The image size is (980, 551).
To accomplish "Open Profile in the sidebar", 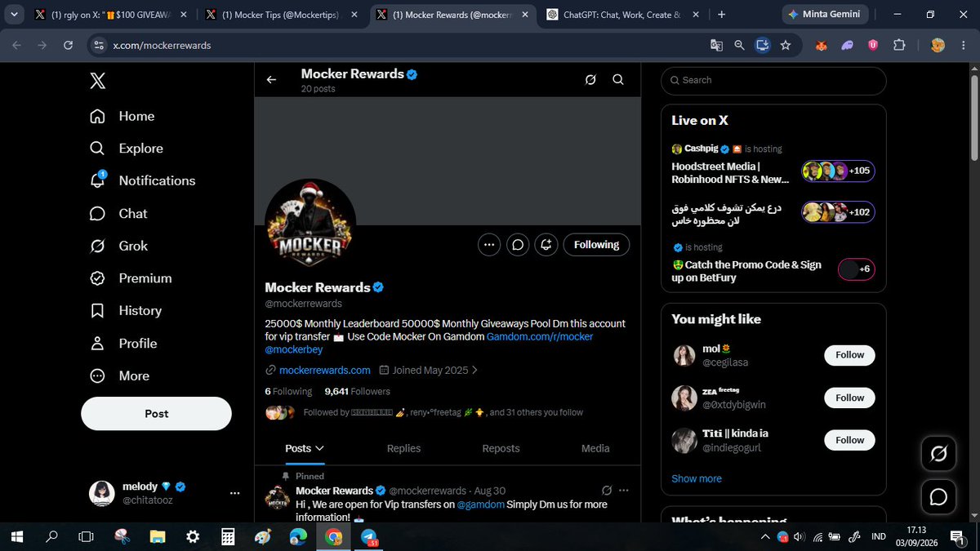I will pos(123,343).
